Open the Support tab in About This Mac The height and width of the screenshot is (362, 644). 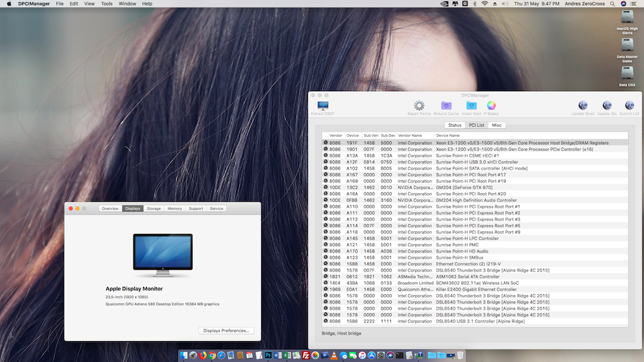click(x=196, y=208)
